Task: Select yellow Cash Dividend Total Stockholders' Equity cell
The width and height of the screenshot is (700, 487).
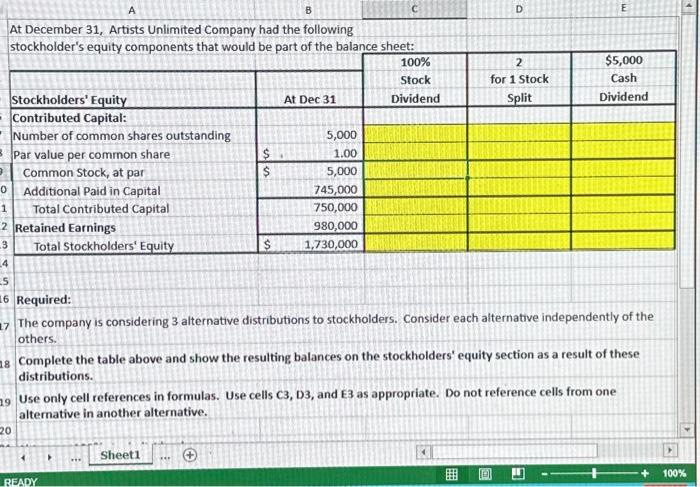Action: pos(624,240)
